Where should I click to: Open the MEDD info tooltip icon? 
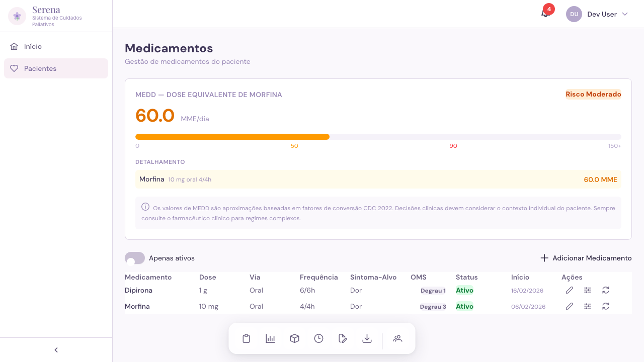145,207
